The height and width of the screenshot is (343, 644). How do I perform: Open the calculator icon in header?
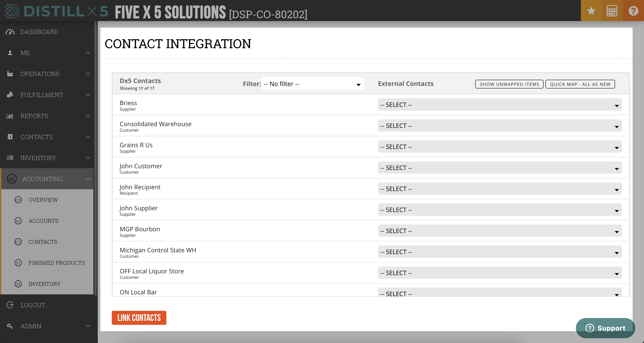point(612,11)
